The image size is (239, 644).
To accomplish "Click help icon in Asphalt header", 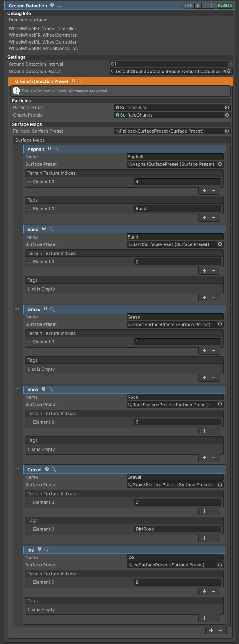I will (x=50, y=149).
